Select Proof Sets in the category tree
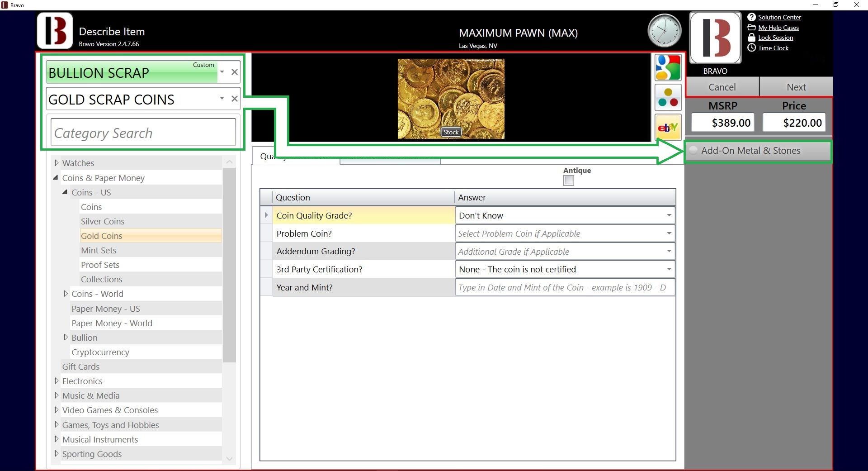 [x=100, y=265]
